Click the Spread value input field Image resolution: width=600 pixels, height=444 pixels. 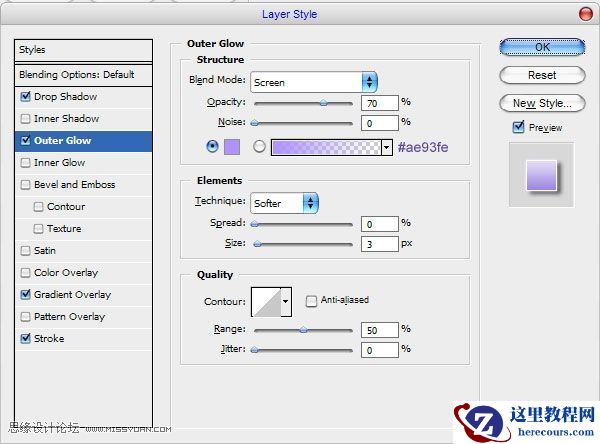[380, 224]
